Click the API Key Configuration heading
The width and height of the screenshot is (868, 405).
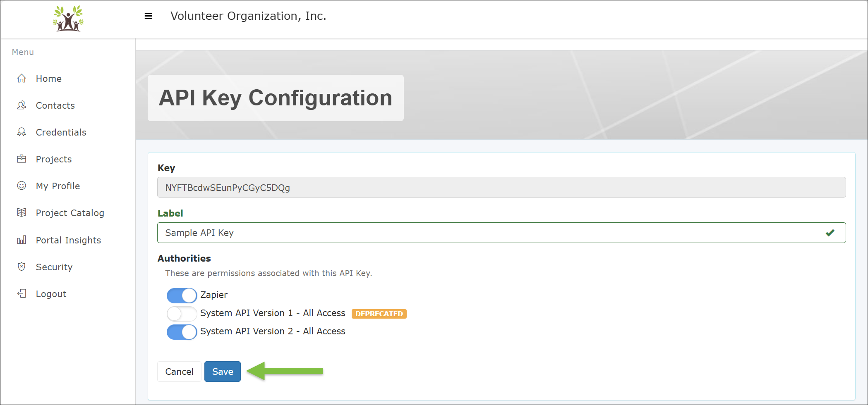pyautogui.click(x=276, y=98)
